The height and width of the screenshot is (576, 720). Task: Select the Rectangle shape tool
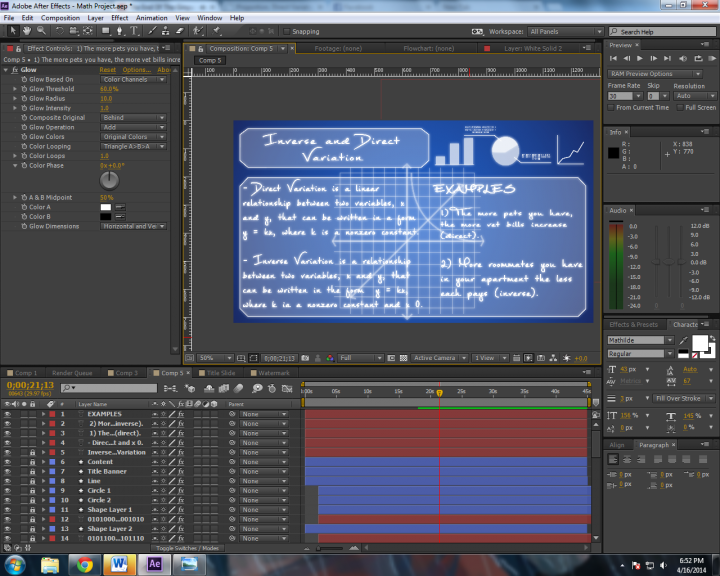coord(106,31)
